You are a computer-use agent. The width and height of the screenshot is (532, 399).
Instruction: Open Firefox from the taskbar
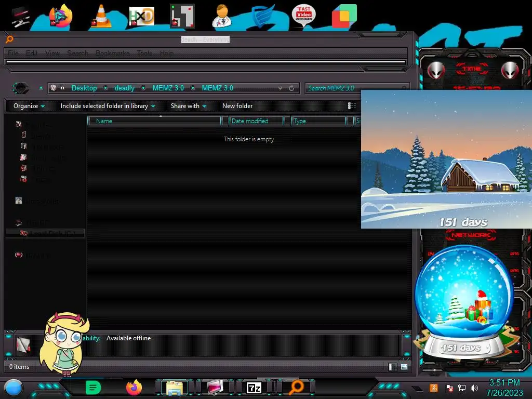click(x=134, y=388)
